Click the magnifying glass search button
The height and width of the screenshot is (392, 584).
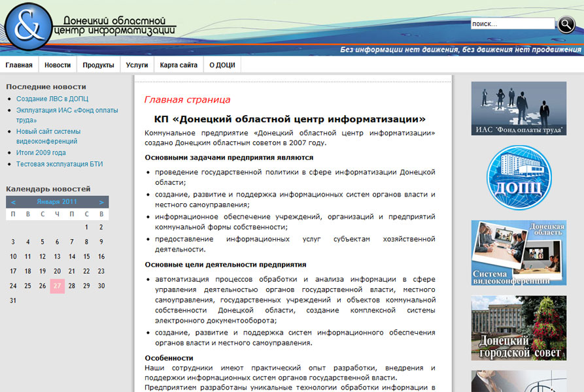[x=566, y=24]
